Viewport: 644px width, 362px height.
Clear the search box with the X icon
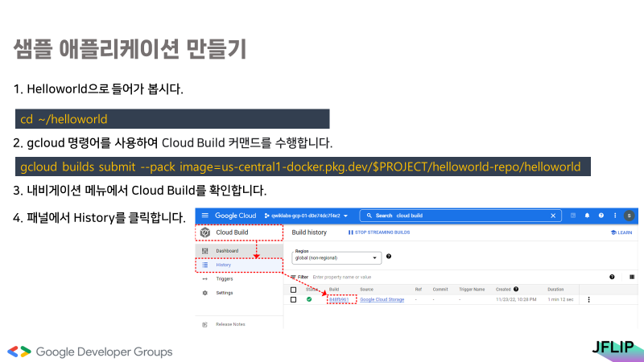point(553,216)
